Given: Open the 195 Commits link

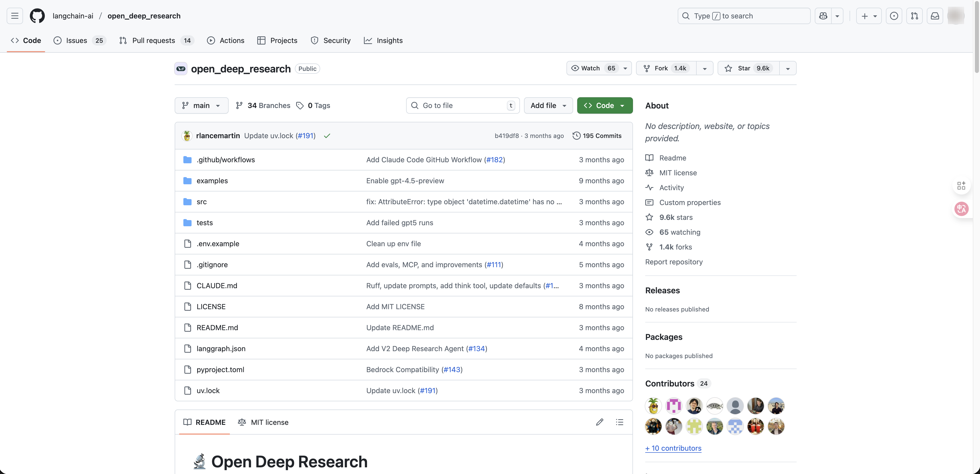Looking at the screenshot, I should point(597,136).
